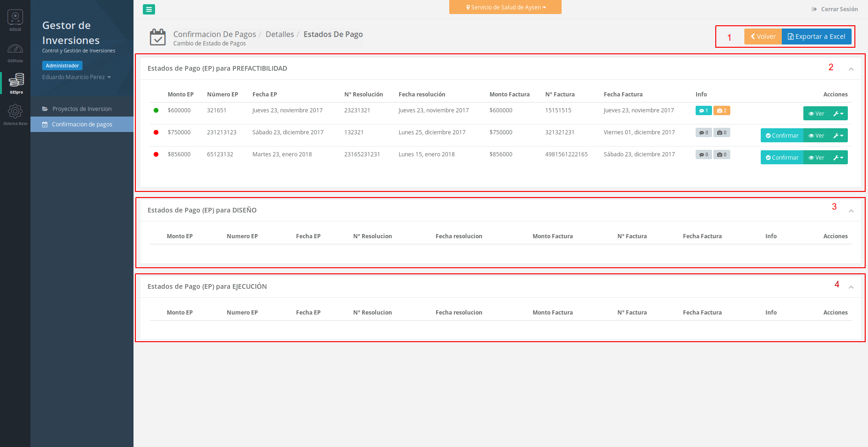The image size is (868, 447).
Task: Open the GESflota dashboard icon
Action: (x=15, y=51)
